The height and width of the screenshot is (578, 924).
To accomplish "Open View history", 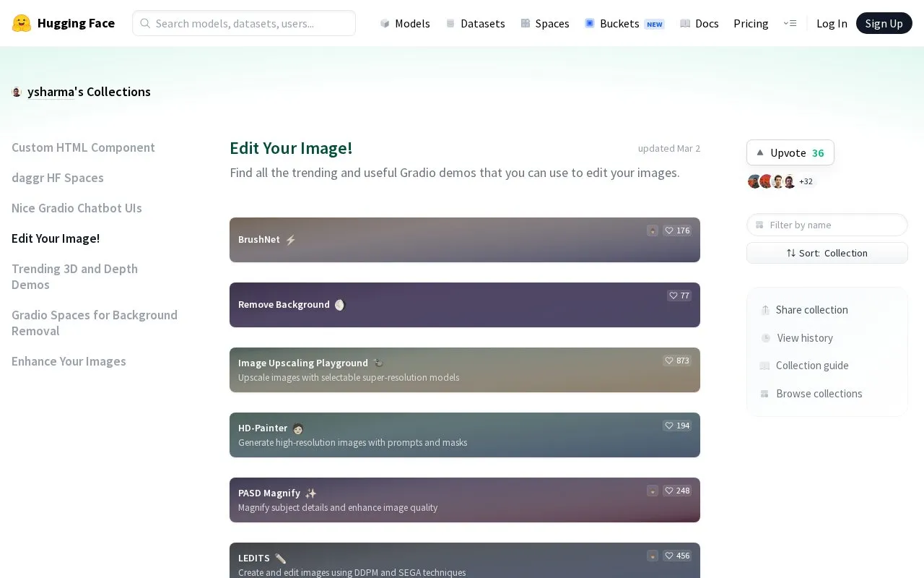I will coord(797,338).
